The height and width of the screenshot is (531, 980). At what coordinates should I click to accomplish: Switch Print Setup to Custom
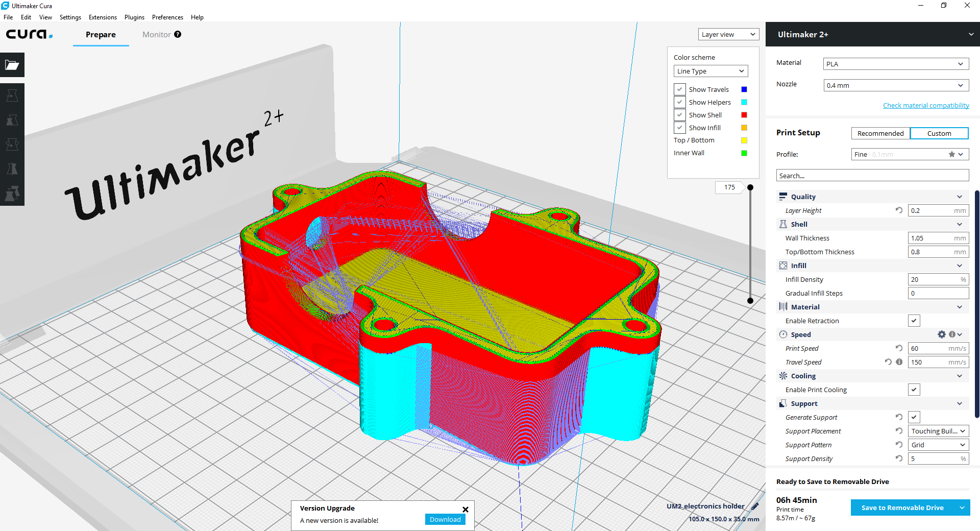point(939,133)
